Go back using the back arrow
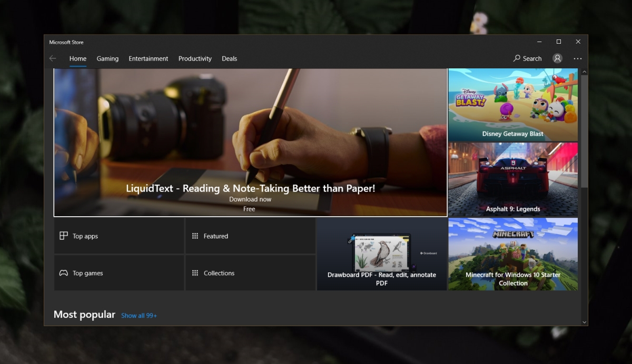 pyautogui.click(x=53, y=58)
